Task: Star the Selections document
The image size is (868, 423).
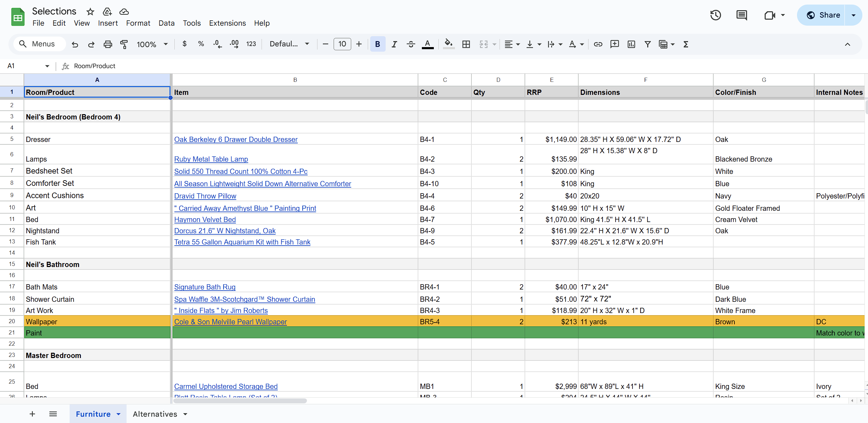Action: (x=90, y=12)
